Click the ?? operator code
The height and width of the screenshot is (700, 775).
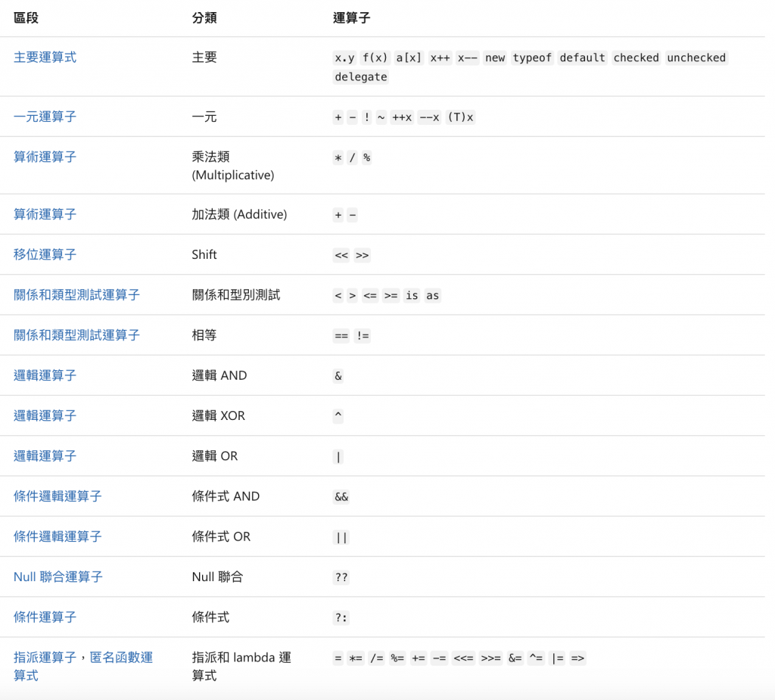pyautogui.click(x=341, y=577)
